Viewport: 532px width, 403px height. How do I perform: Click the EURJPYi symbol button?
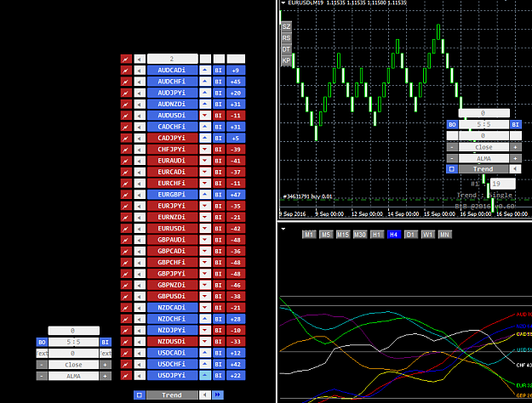(x=172, y=206)
